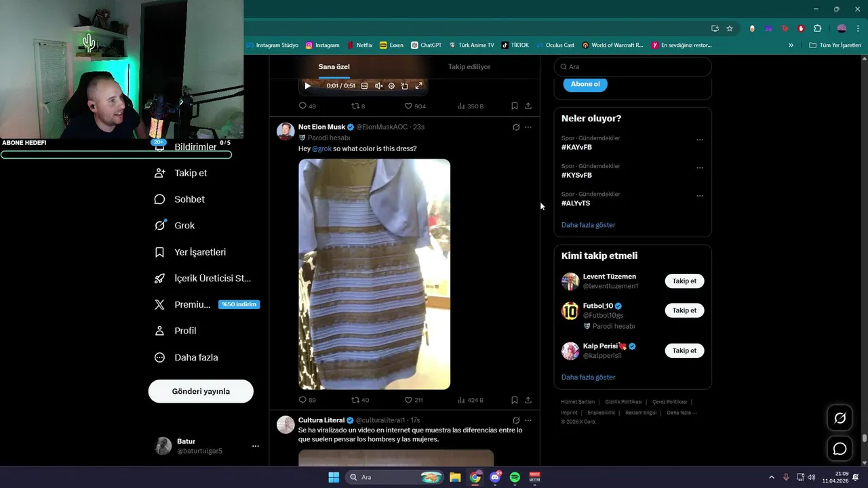Bookmark the top video post
Image resolution: width=868 pixels, height=488 pixels.
[x=515, y=106]
